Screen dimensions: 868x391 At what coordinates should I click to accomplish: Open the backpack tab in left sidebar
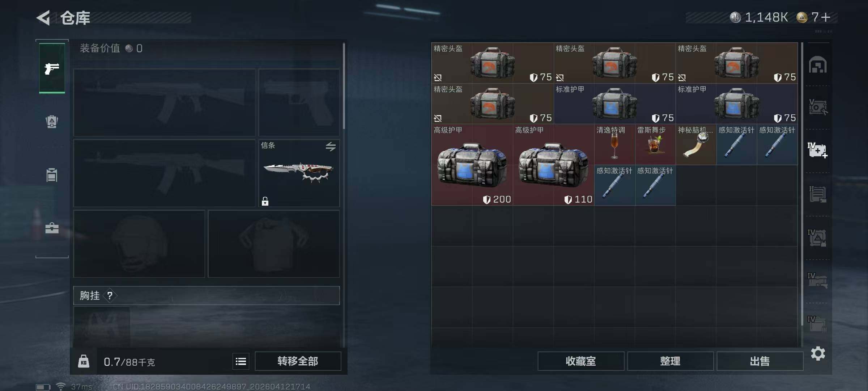pyautogui.click(x=52, y=122)
